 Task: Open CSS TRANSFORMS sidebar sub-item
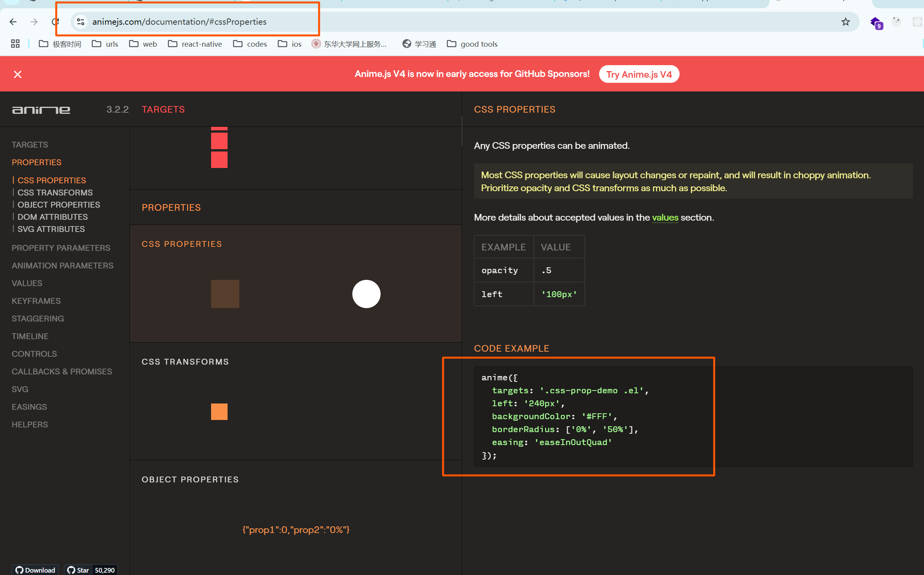pos(55,193)
